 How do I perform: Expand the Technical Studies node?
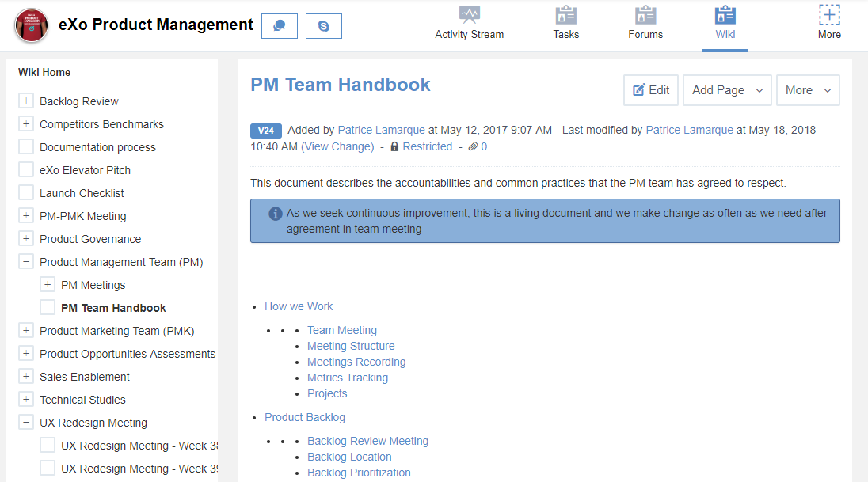tap(26, 399)
